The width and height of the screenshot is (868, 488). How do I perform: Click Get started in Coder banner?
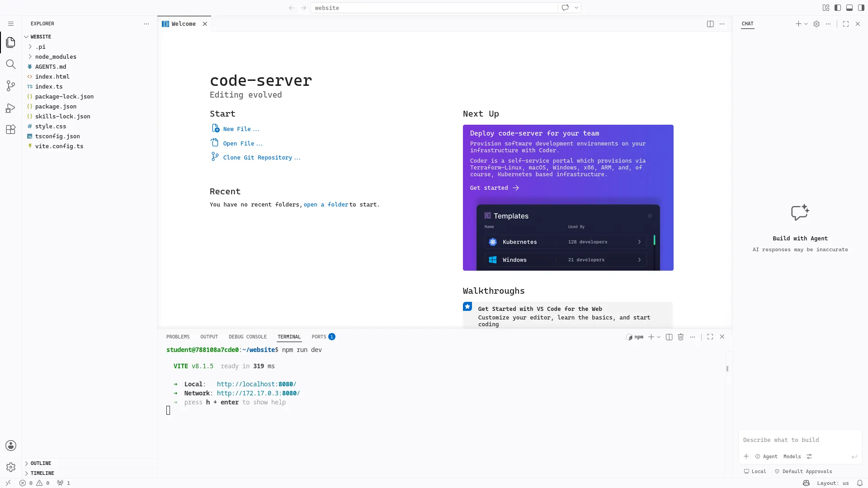(x=494, y=188)
